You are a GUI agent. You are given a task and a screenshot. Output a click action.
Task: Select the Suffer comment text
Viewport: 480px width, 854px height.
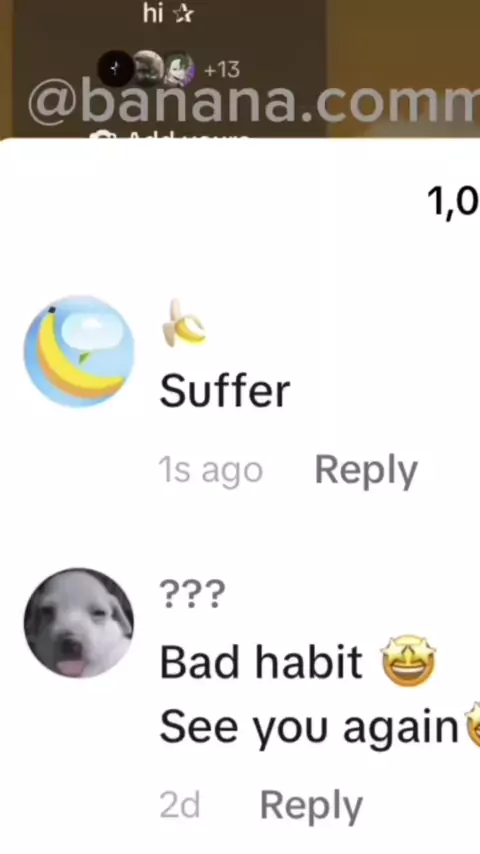[224, 391]
